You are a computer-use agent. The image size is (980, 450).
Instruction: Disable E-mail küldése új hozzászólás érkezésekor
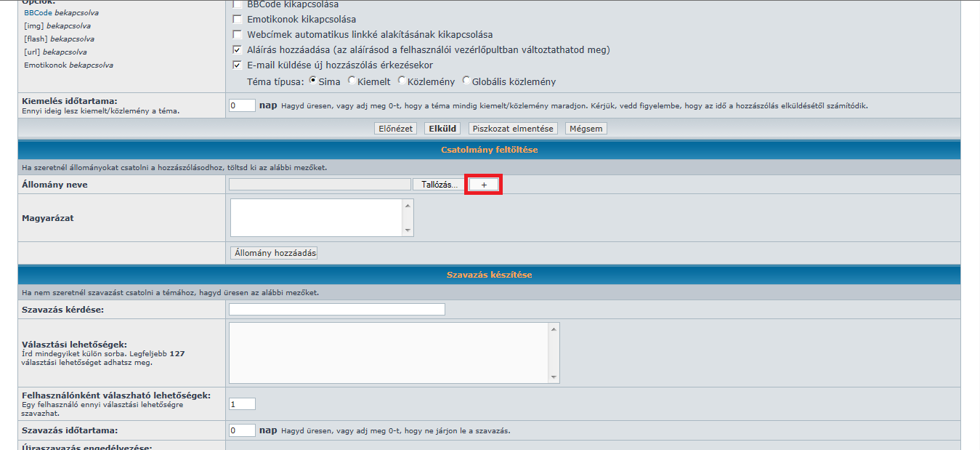click(237, 65)
